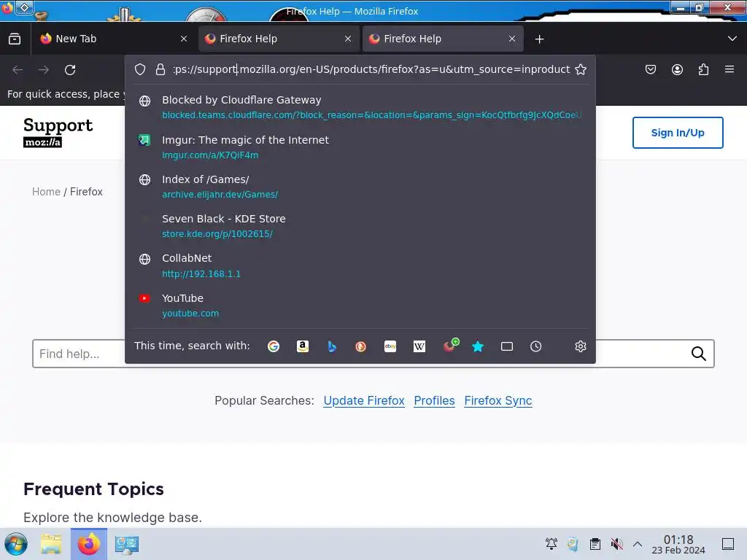Click the Find help search magnifier
This screenshot has height=560, width=747.
[698, 354]
